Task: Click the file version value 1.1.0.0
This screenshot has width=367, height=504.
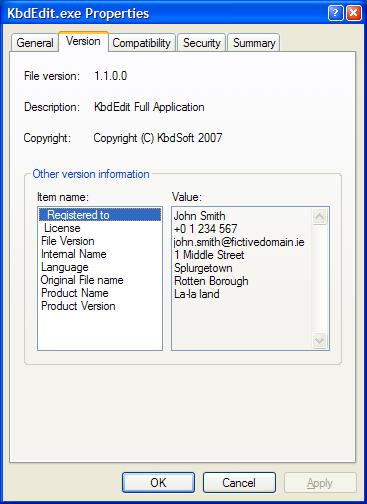Action: (x=111, y=76)
